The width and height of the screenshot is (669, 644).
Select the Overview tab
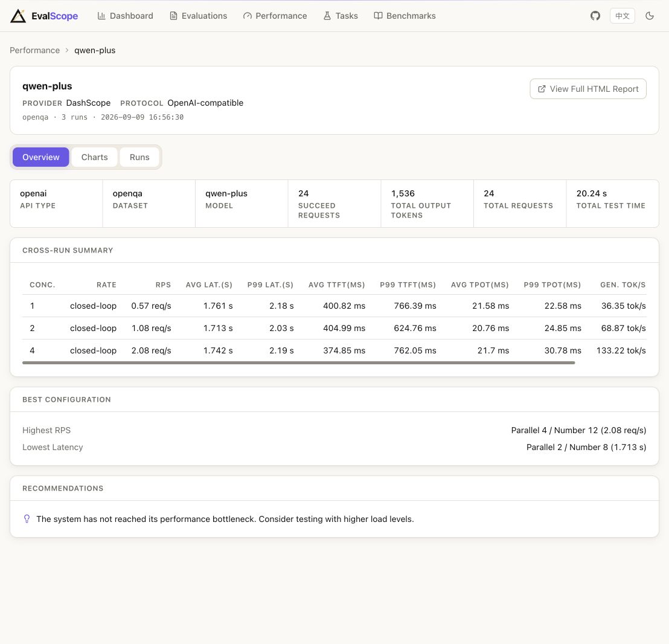coord(41,157)
